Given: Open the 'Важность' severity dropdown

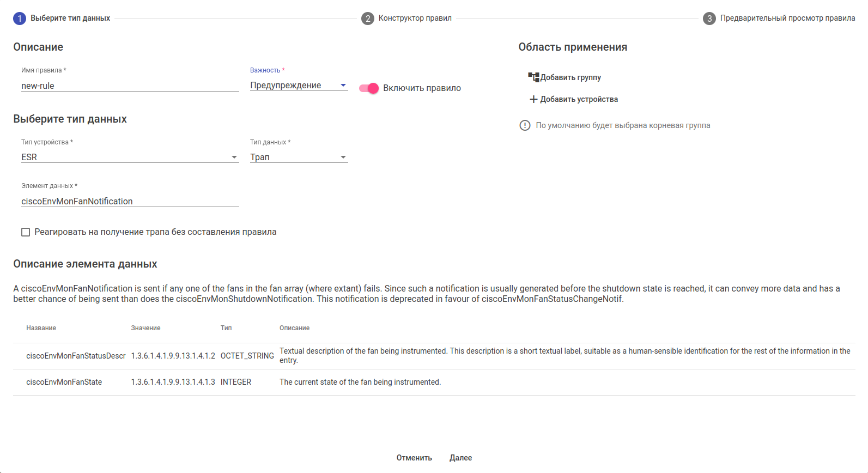Looking at the screenshot, I should tap(299, 86).
